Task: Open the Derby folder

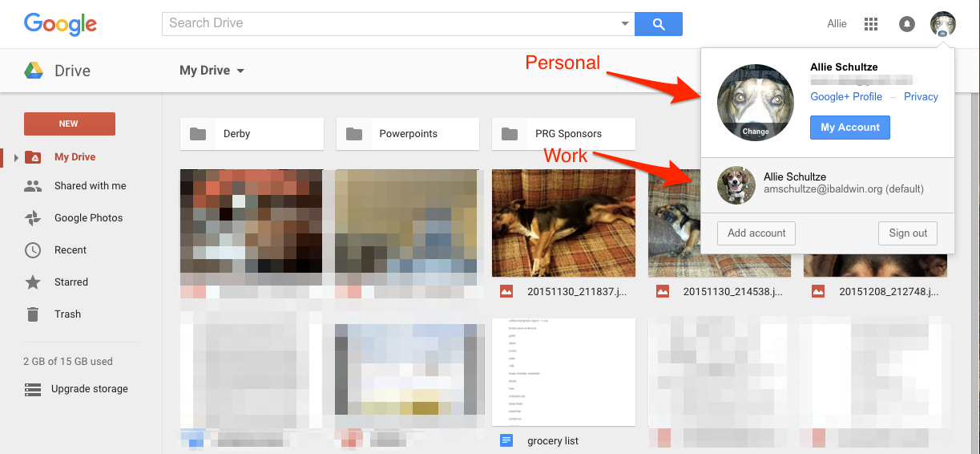Action: coord(252,134)
